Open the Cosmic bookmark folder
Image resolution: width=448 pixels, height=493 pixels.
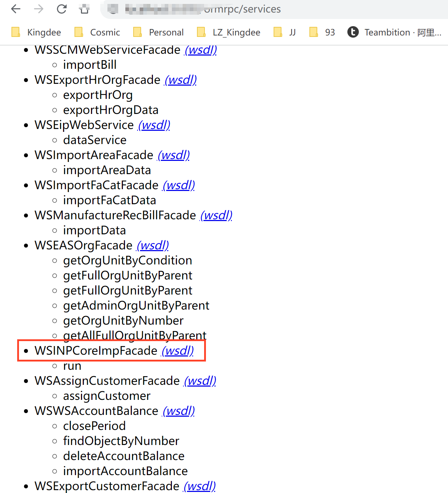97,32
